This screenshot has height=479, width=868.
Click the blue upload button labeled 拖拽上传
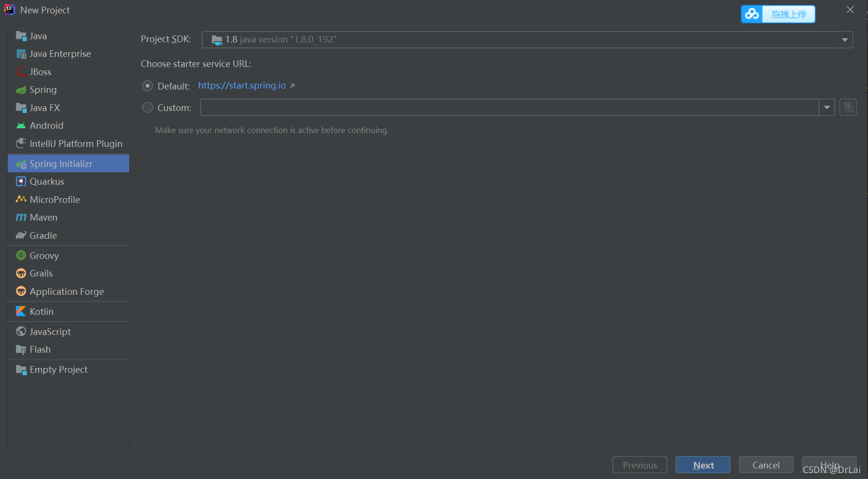778,14
